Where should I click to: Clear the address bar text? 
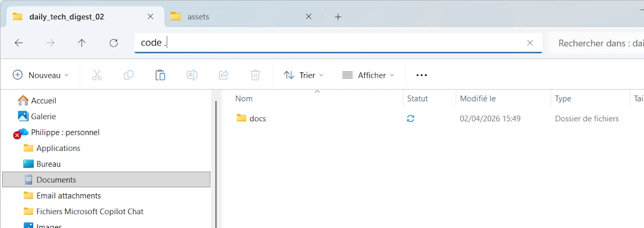(530, 43)
